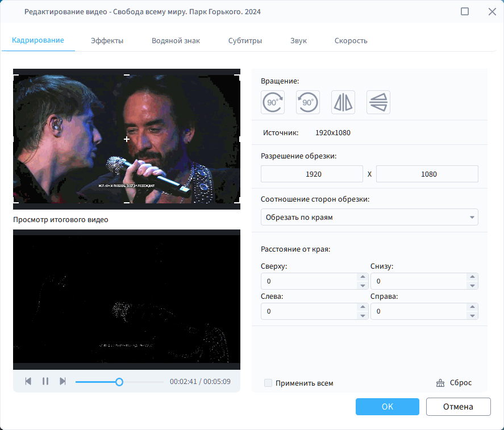Flip the video vertically
Viewport: 504px width, 430px height.
tap(378, 102)
